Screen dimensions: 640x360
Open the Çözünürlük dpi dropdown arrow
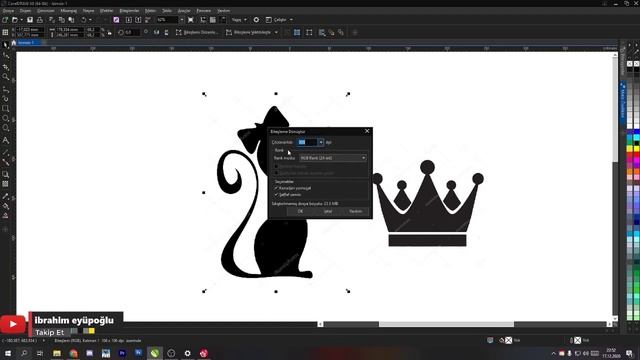(x=321, y=142)
